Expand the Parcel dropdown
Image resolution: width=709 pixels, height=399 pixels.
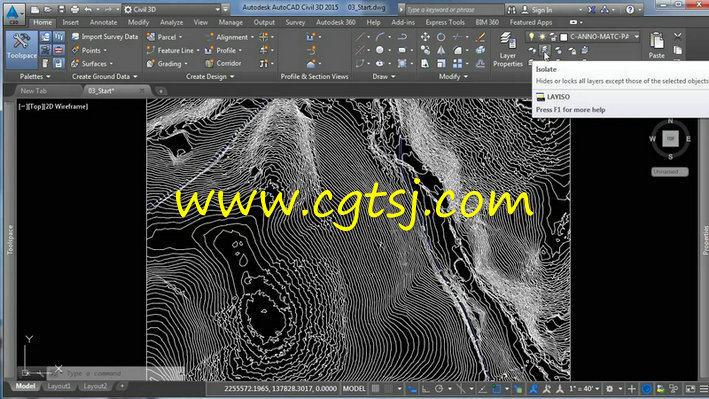[180, 37]
